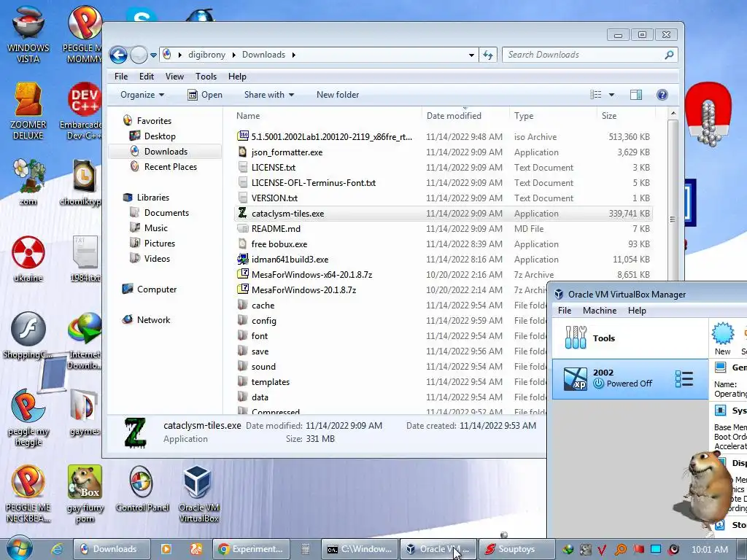Screen dimensions: 747x560
Task: Select Tools entry in VirtualBox Manager
Action: point(630,338)
